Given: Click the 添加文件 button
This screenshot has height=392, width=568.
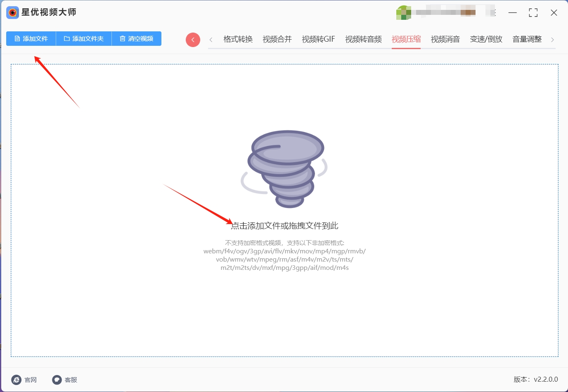Looking at the screenshot, I should coord(31,39).
